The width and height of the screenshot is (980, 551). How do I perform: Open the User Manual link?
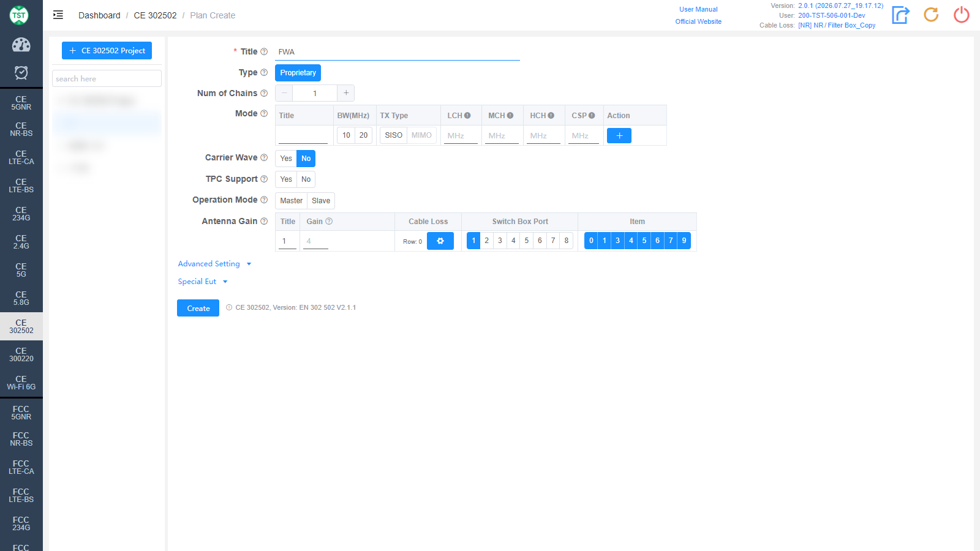pos(698,9)
